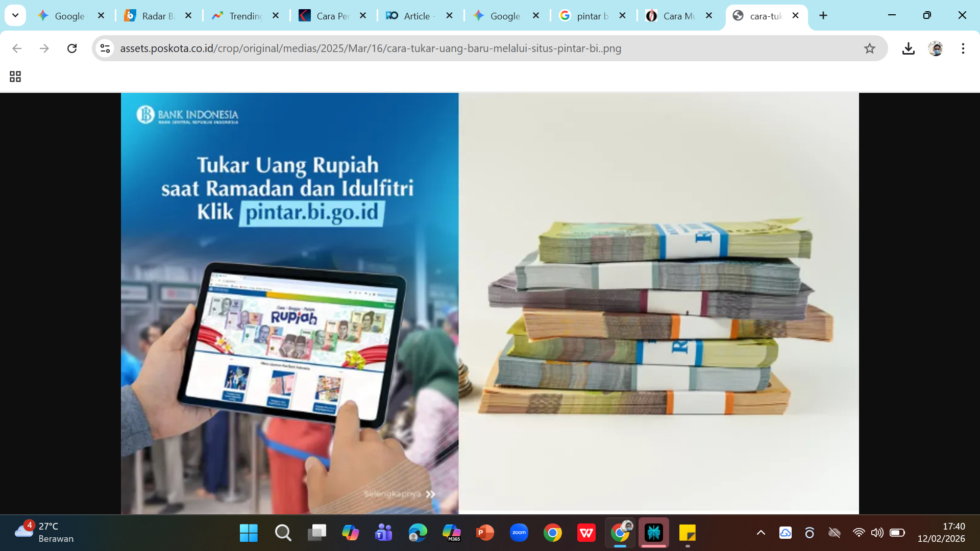
Task: Switch to the Radar B tab
Action: click(x=156, y=16)
